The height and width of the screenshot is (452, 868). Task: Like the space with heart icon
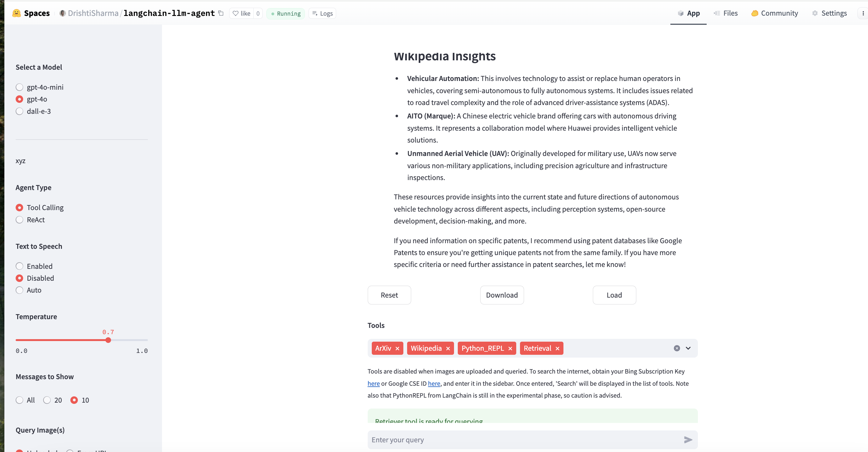click(x=242, y=13)
